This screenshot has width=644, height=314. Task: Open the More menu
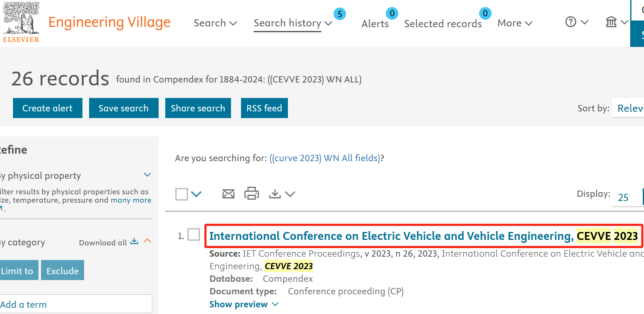pyautogui.click(x=514, y=23)
